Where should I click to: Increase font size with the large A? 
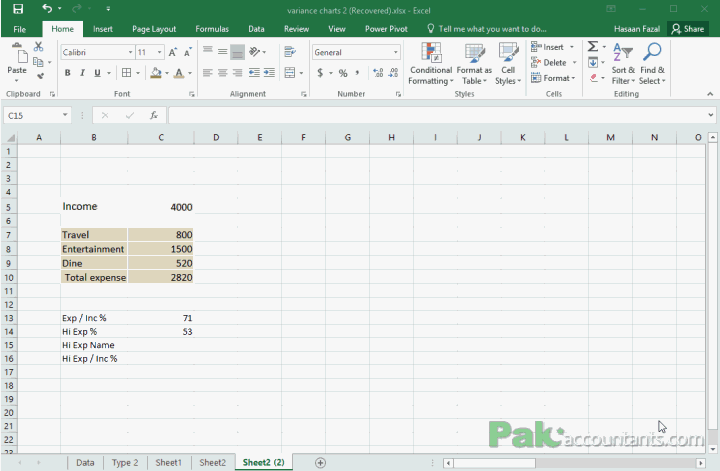[x=172, y=52]
